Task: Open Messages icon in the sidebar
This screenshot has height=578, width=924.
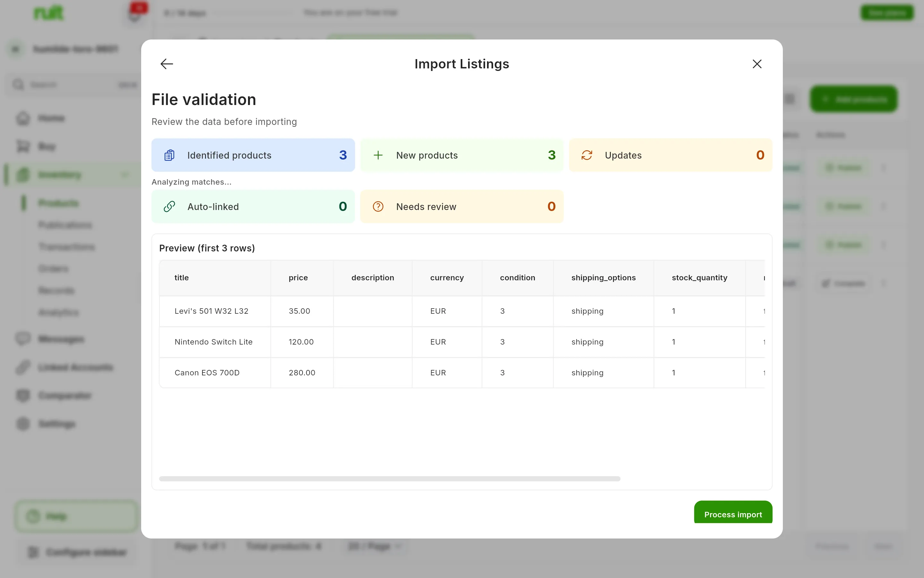Action: tap(23, 339)
